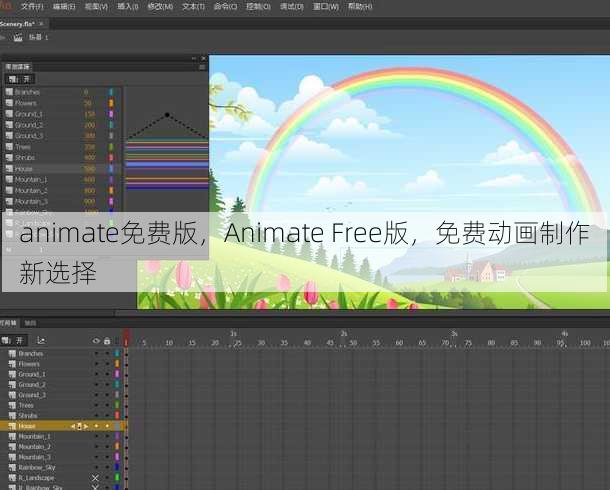This screenshot has width=610, height=490.
Task: Click Branches layer icon in timeline
Action: click(x=12, y=354)
